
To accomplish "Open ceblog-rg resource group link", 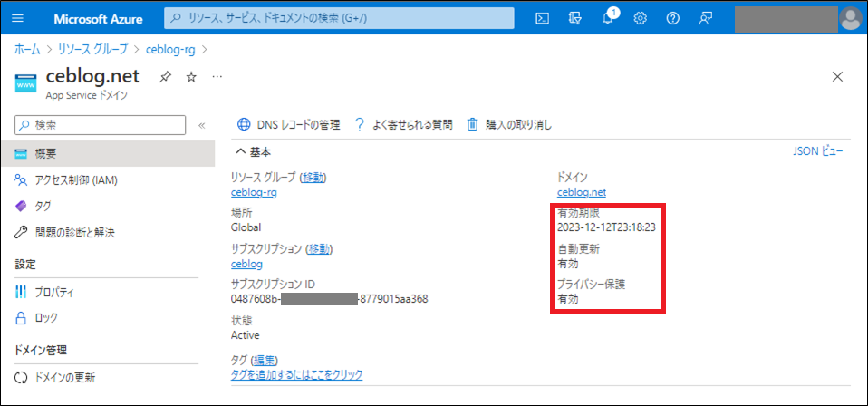I will coord(254,192).
